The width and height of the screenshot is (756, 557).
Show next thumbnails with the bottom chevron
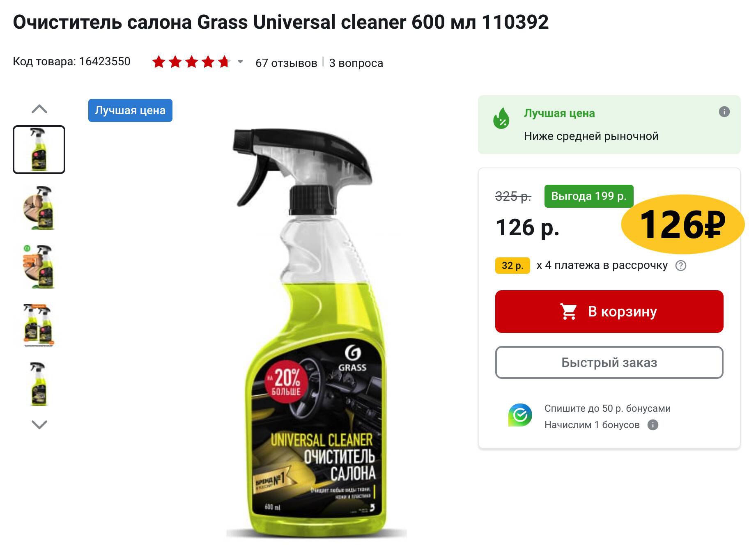(x=39, y=424)
